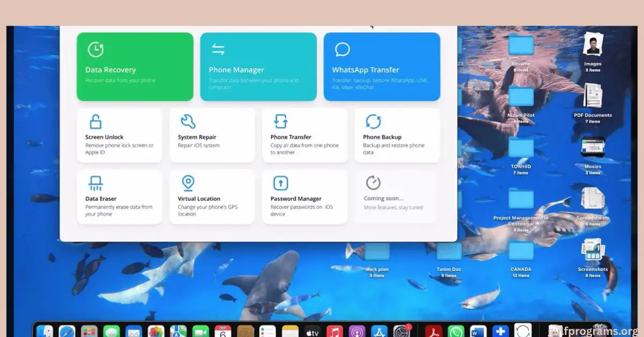
Task: Click the Coming soon tile
Action: tap(395, 196)
